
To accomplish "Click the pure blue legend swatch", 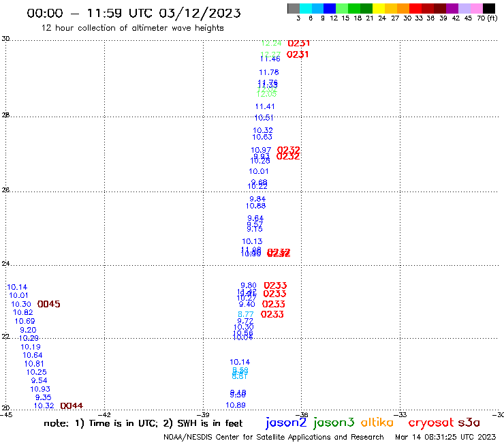I will [330, 8].
